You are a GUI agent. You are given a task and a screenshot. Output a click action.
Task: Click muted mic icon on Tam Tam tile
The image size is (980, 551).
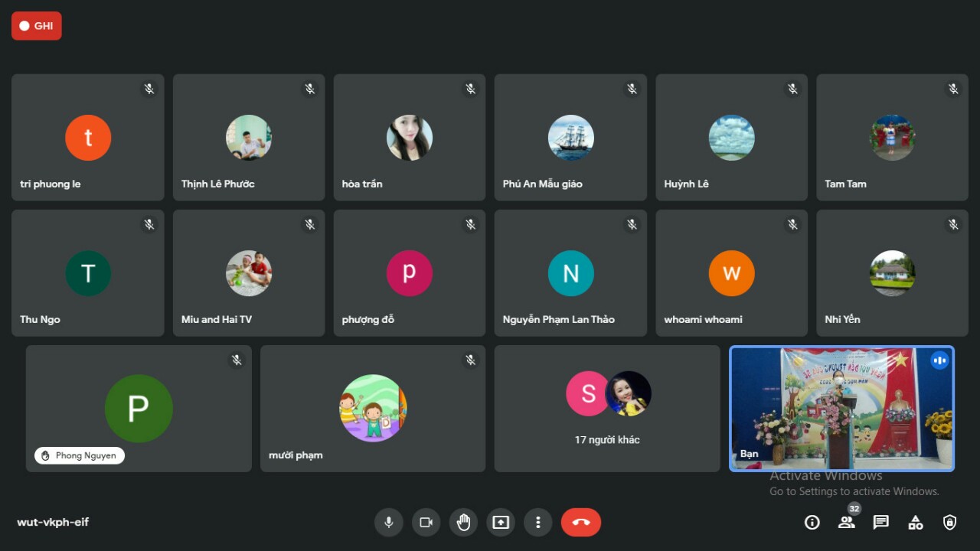[x=953, y=89]
